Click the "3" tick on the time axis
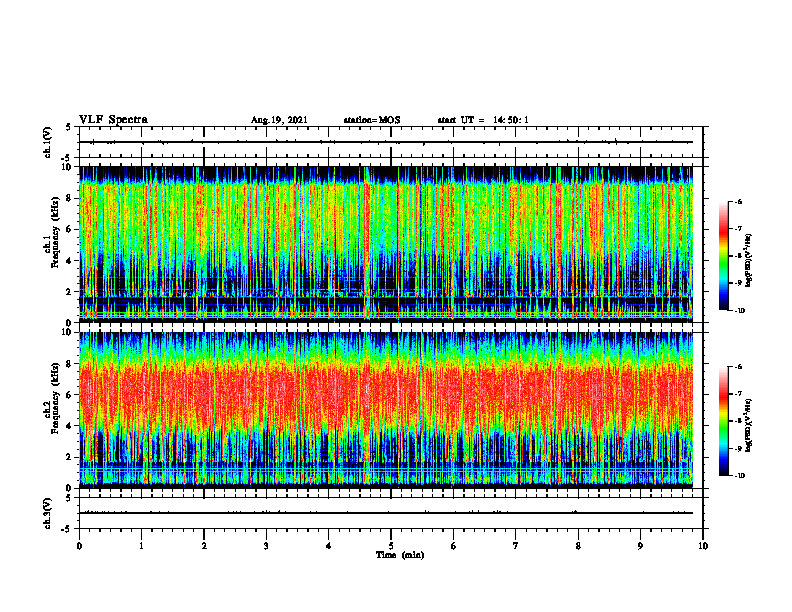 coord(266,546)
